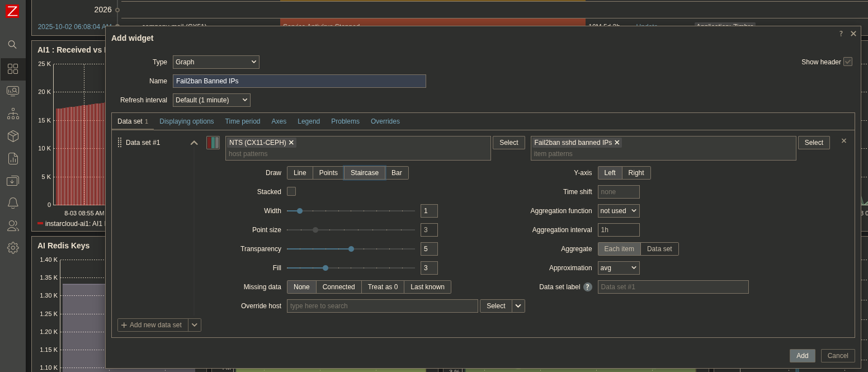Open the Dashboards icon in sidebar

13,69
